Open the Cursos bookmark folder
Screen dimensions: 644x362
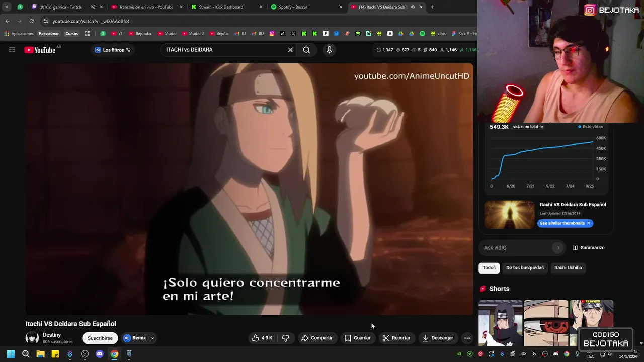[72, 34]
